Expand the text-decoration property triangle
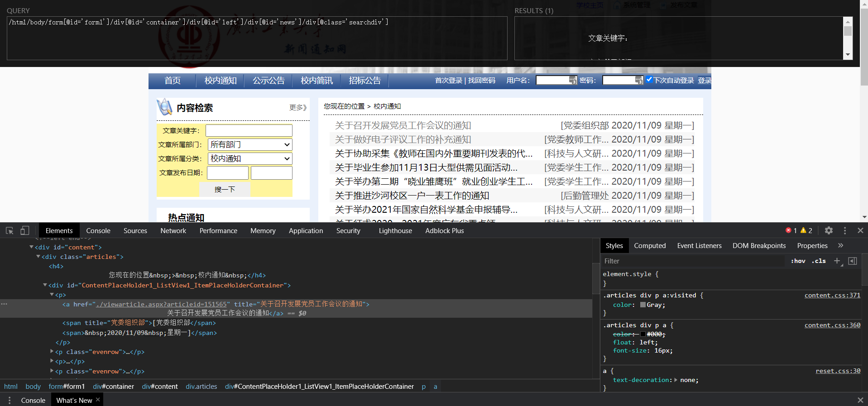This screenshot has width=868, height=406. (676, 380)
